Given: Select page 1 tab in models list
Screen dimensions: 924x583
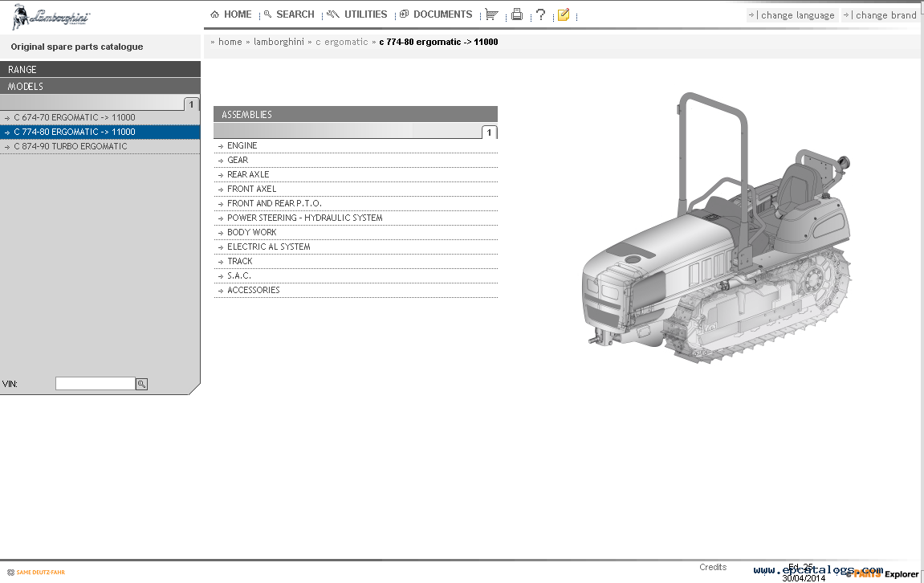Looking at the screenshot, I should tap(191, 104).
